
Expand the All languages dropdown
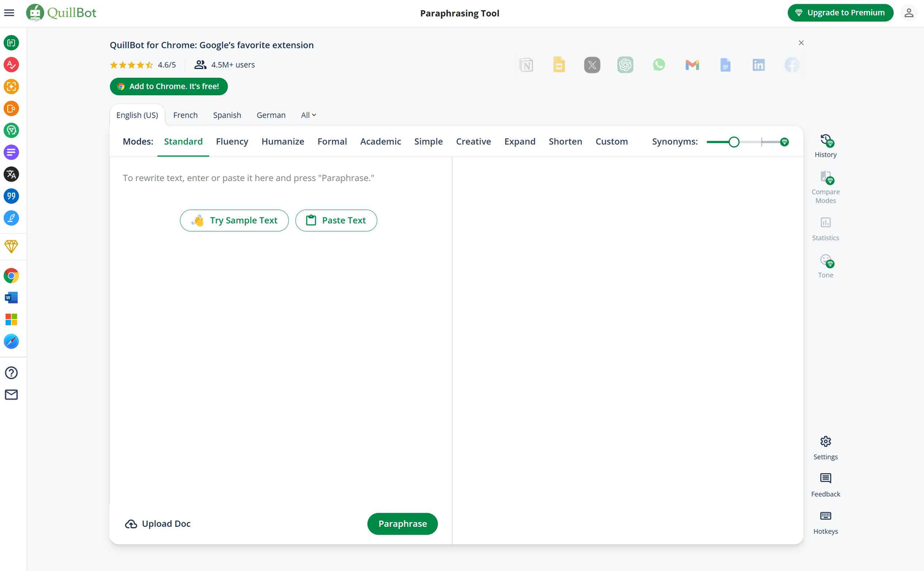pyautogui.click(x=309, y=115)
